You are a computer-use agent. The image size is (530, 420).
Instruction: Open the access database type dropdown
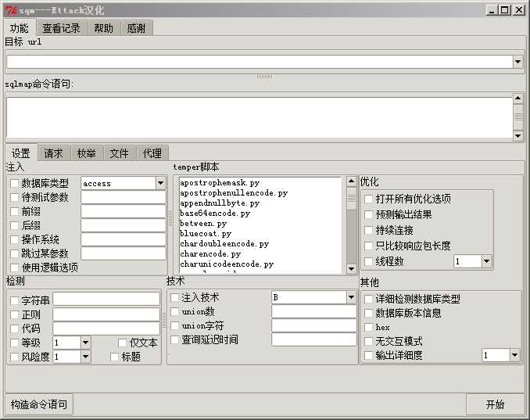coord(160,183)
